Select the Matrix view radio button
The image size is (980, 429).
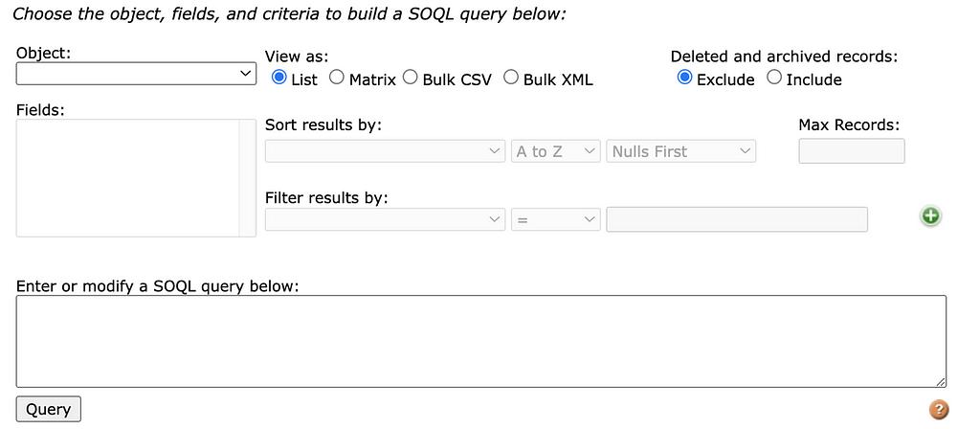click(337, 78)
